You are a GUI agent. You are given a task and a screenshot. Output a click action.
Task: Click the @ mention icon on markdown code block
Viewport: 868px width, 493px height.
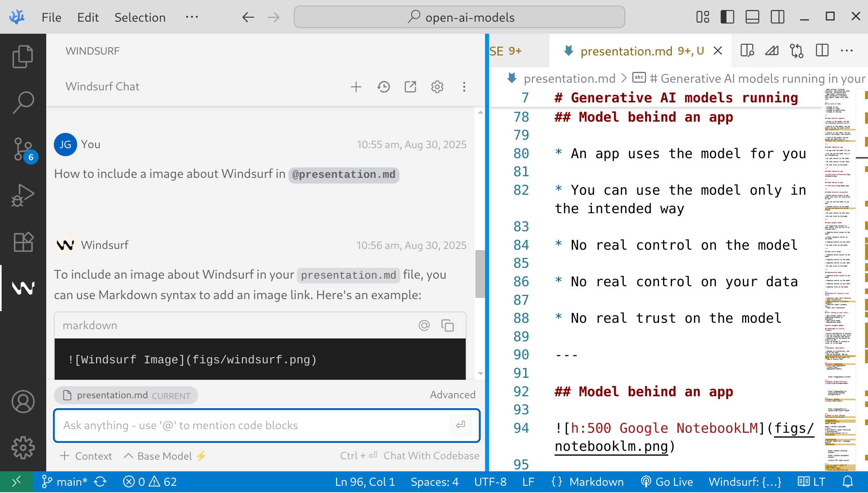click(x=424, y=325)
